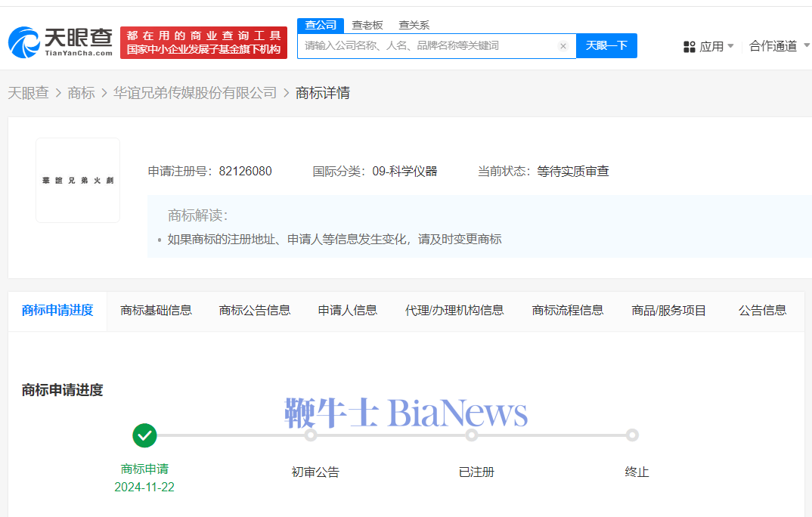812x517 pixels.
Task: Open the 商标流程信息 tab
Action: click(x=568, y=311)
